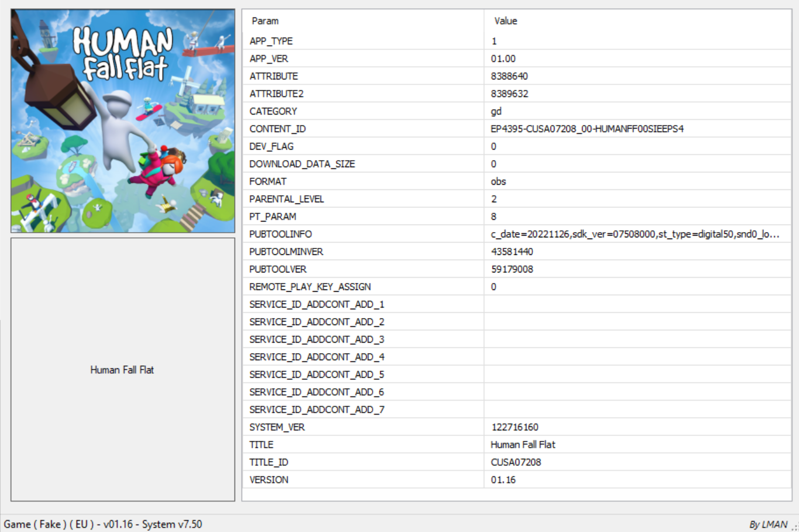Viewport: 799px width, 532px height.
Task: Click the value 8388640
Action: coord(509,76)
